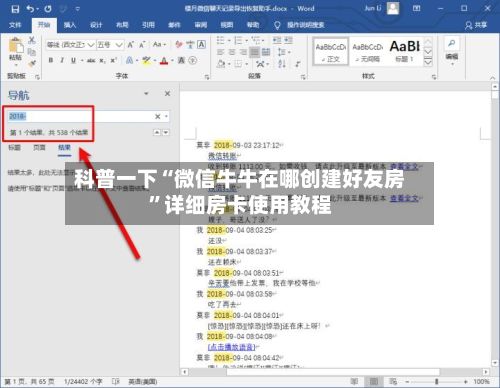This screenshot has width=500, height=388.
Task: Toggle Justify paragraph alignment
Action: [x=255, y=52]
